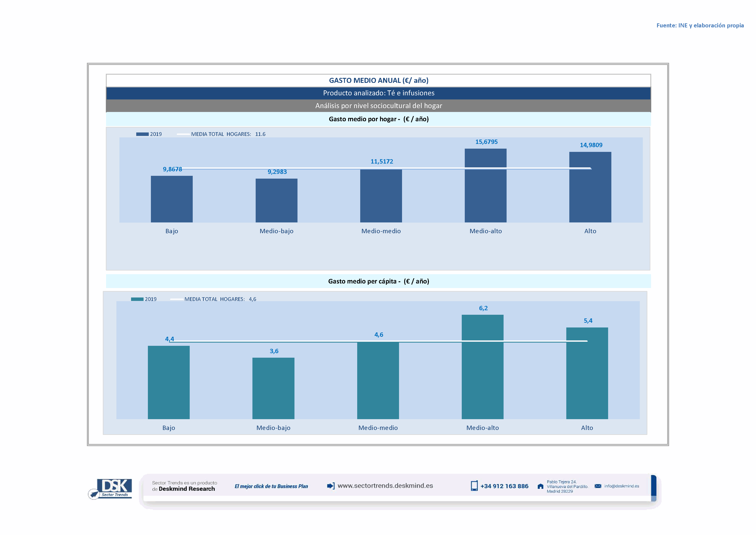Click 'Fuente: INE y elaboración propia' text
The height and width of the screenshot is (535, 756).
click(x=700, y=25)
